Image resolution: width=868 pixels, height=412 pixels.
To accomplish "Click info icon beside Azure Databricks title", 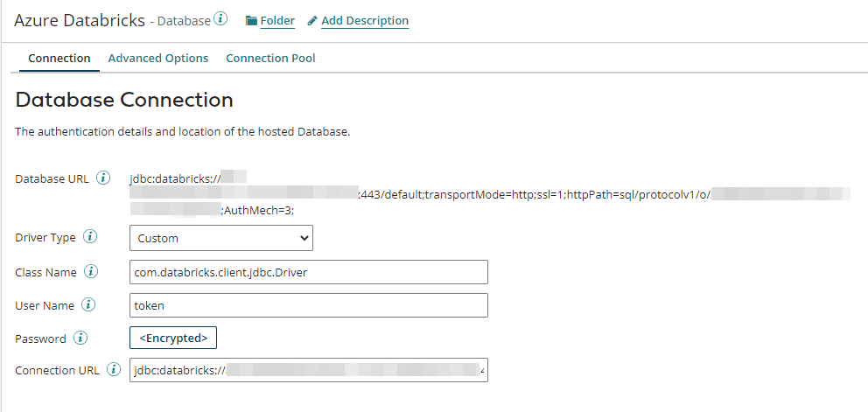I will click(x=220, y=19).
